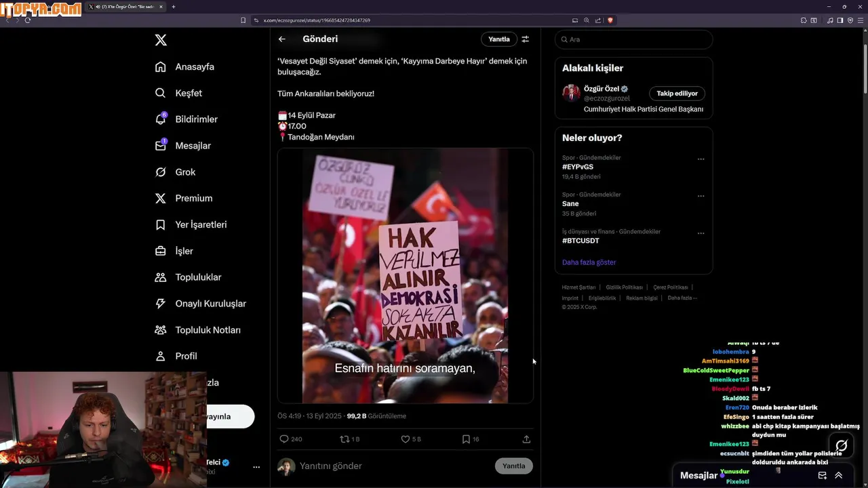Open Gizlilik Politikası footer link
The width and height of the screenshot is (868, 488).
click(625, 287)
